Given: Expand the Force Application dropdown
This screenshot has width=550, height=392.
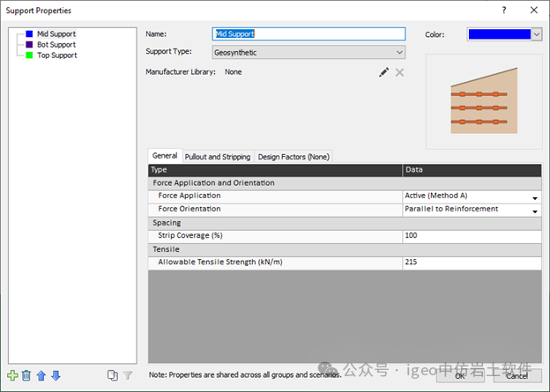Looking at the screenshot, I should [534, 197].
